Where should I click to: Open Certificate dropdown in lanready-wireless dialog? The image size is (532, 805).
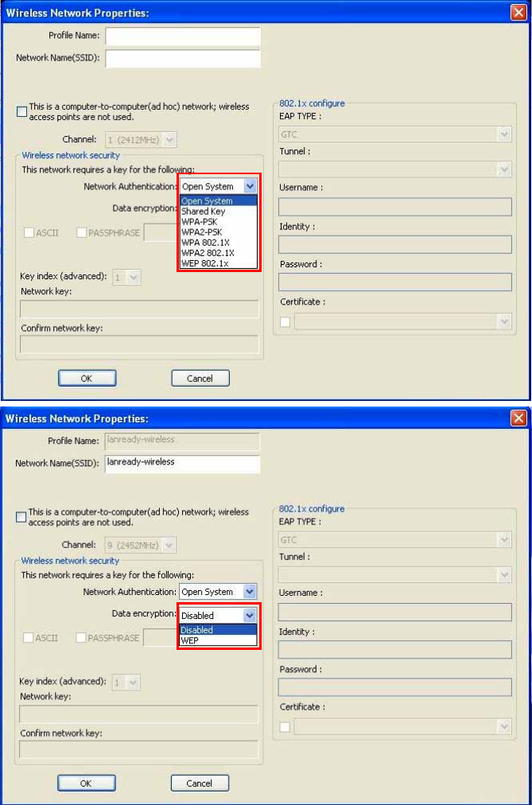click(504, 726)
